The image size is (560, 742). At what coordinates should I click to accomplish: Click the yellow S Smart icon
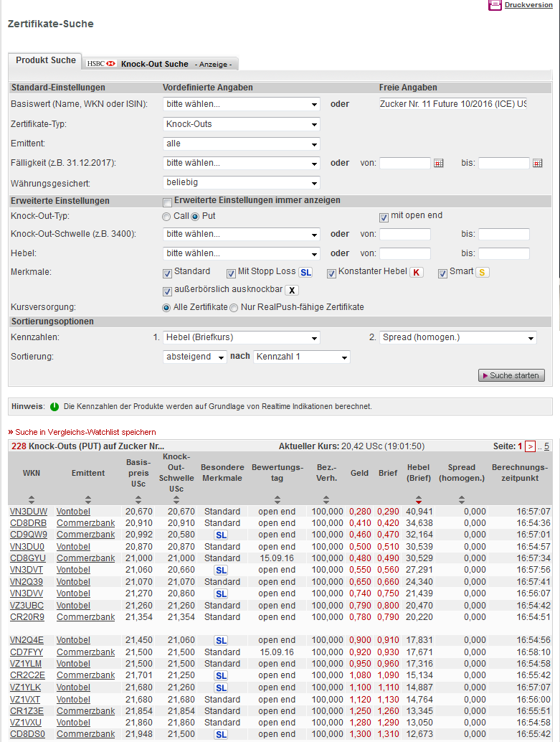click(483, 273)
